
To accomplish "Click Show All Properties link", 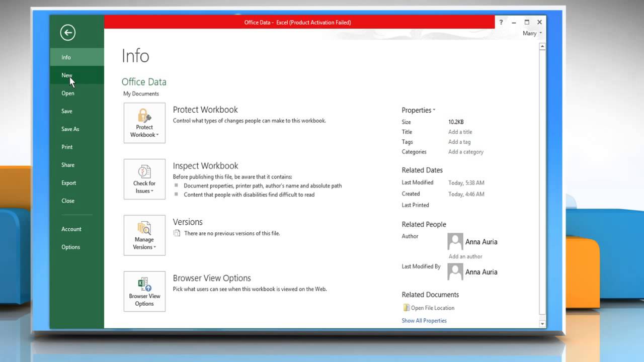I will [424, 321].
